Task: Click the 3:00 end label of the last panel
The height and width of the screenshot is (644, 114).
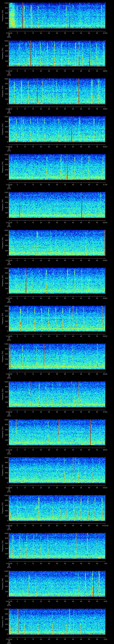Action: pyautogui.click(x=105, y=639)
